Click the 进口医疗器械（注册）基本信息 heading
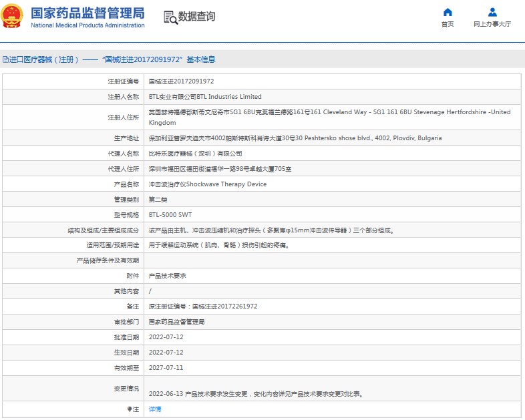This screenshot has width=525, height=420. click(112, 59)
